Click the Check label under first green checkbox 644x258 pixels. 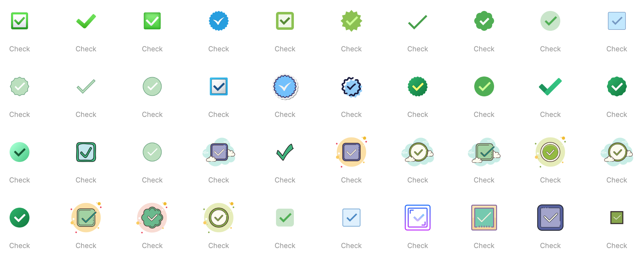(x=20, y=49)
